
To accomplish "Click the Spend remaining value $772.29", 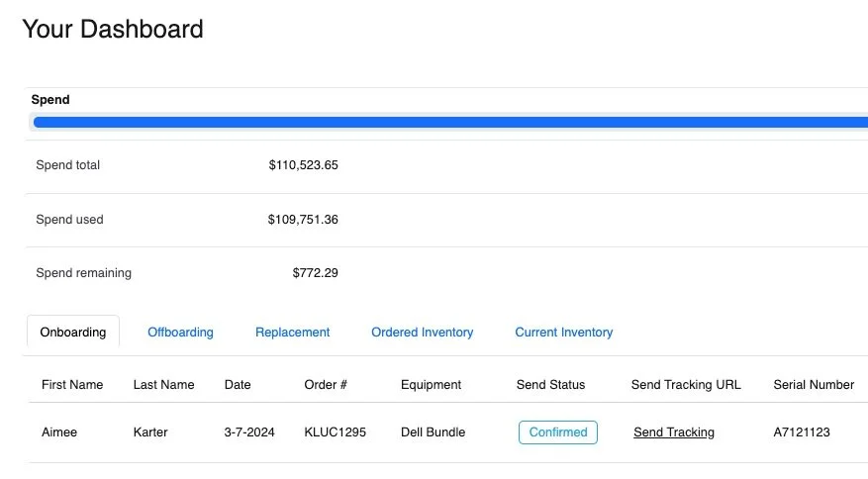I will tap(315, 273).
